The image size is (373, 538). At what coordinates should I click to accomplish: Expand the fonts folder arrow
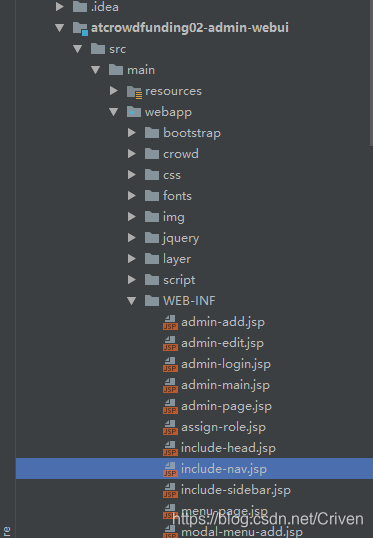tap(132, 196)
